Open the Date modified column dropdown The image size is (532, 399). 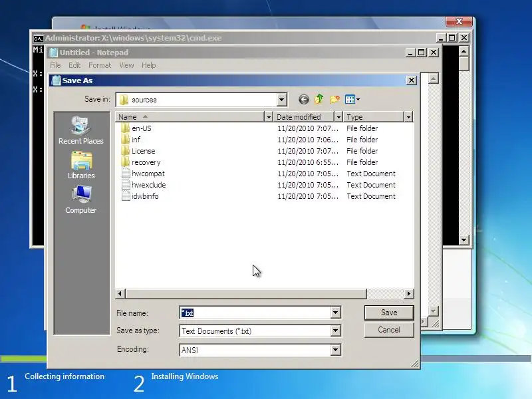point(338,117)
